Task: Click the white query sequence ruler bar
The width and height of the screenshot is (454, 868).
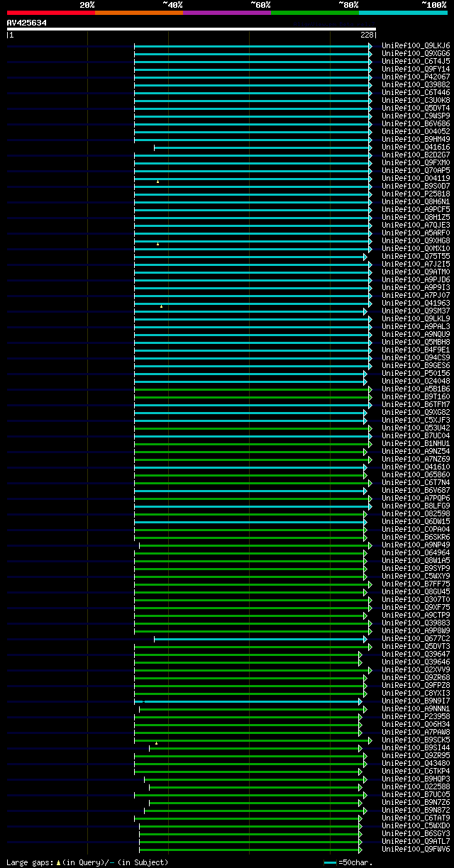Action: pos(192,29)
